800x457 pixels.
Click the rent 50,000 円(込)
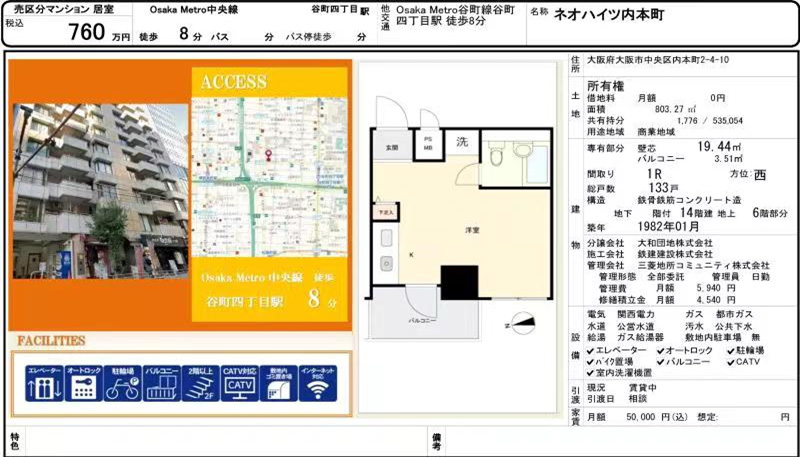657,417
